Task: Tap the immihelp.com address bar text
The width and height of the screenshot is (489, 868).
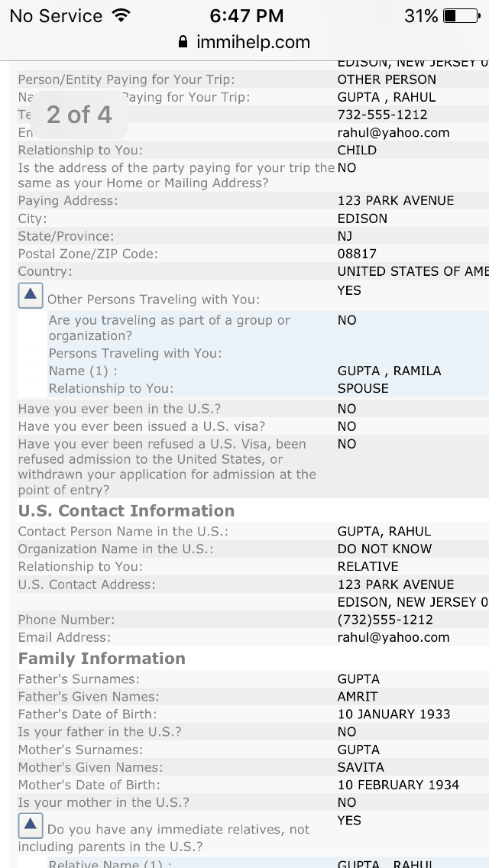Action: coord(253,42)
